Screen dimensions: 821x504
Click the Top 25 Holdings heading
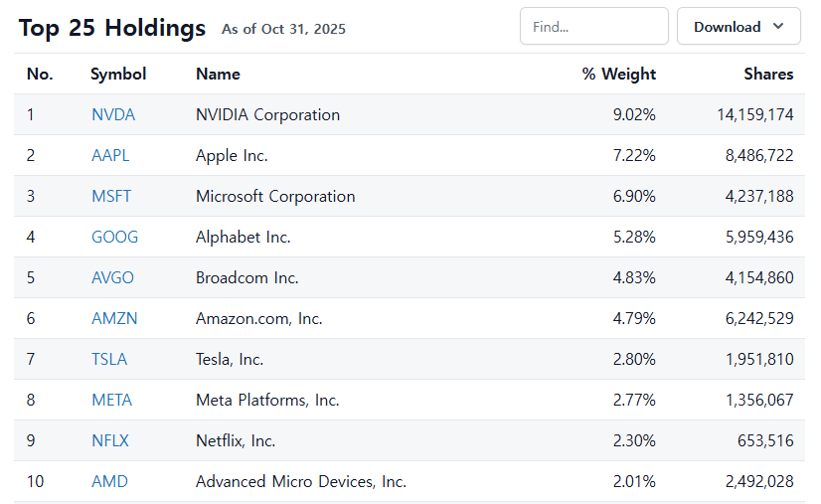click(112, 28)
